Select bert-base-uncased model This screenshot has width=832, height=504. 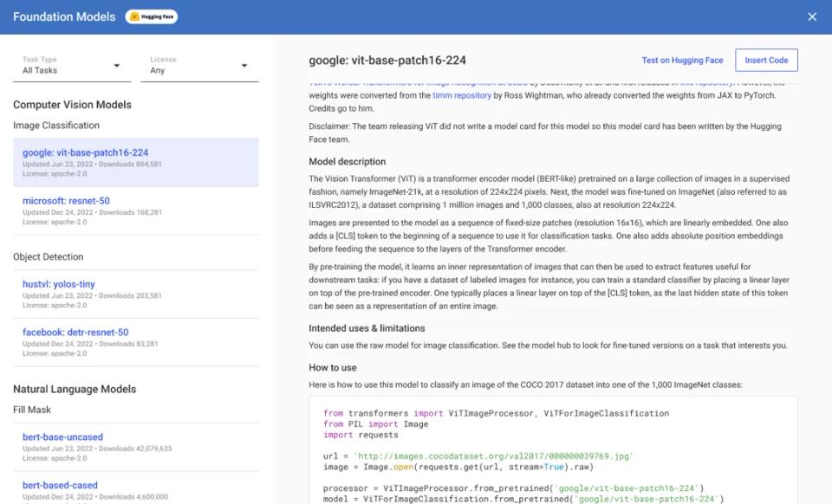coord(136,447)
